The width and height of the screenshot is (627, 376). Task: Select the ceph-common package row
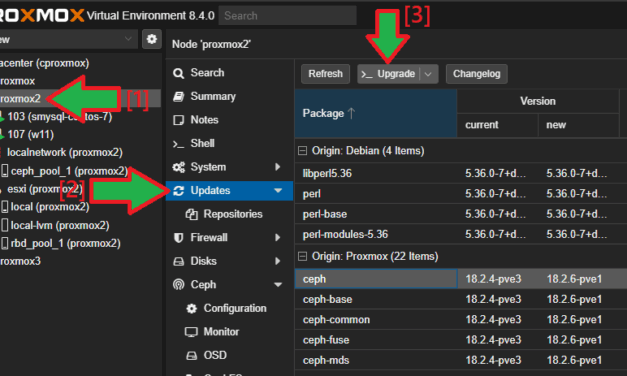[461, 320]
